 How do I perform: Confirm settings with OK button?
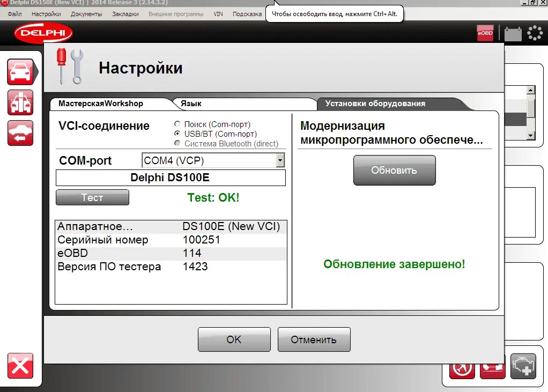click(x=234, y=339)
